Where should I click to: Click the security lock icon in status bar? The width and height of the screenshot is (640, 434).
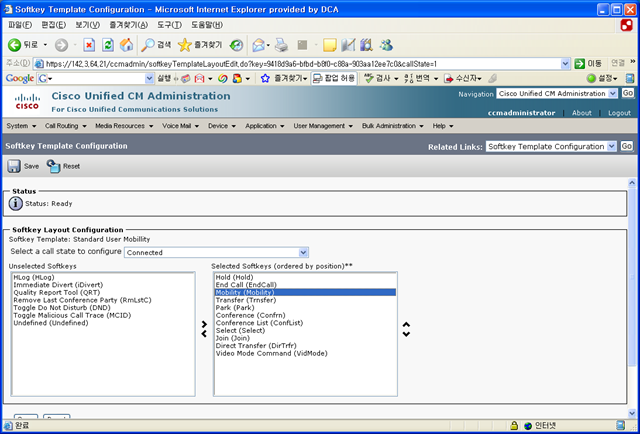click(x=514, y=425)
